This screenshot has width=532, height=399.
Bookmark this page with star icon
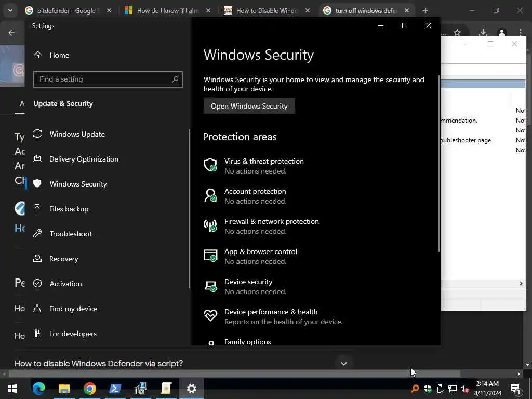(457, 33)
